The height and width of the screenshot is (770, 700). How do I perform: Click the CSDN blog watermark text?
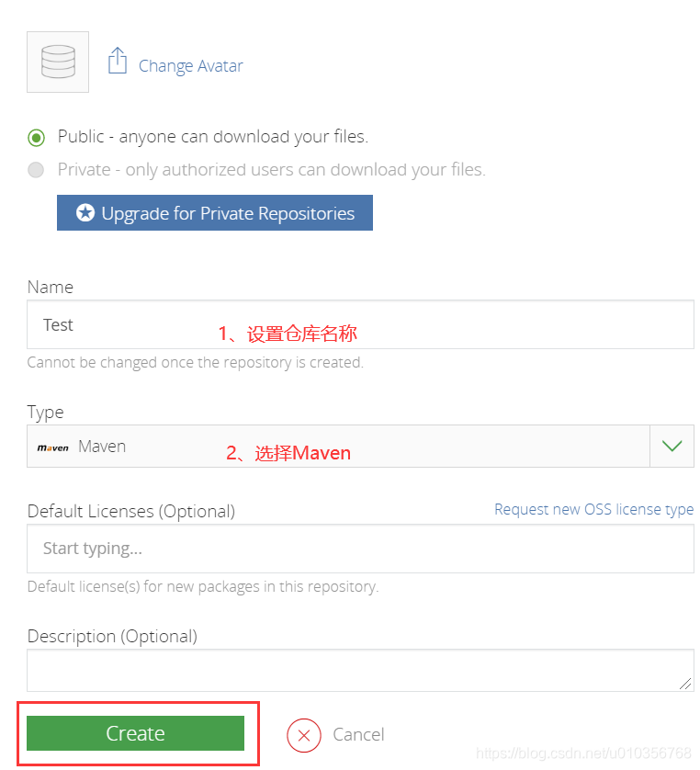pos(582,753)
